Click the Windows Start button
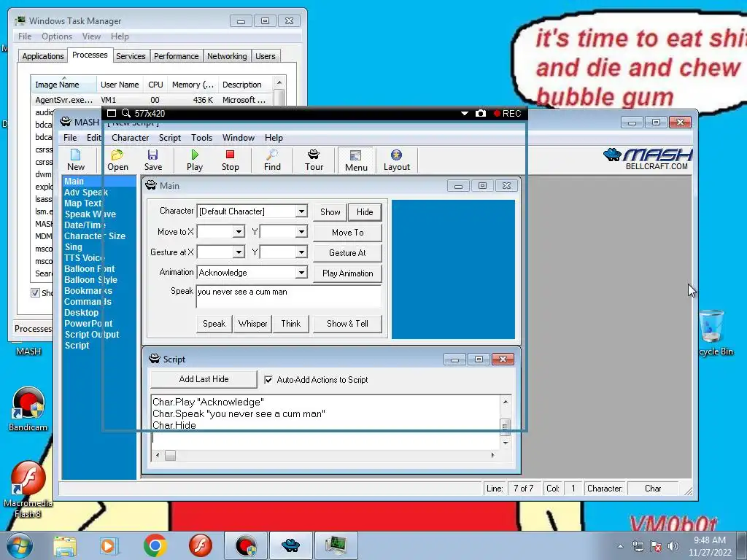Image resolution: width=747 pixels, height=560 pixels. (19, 545)
